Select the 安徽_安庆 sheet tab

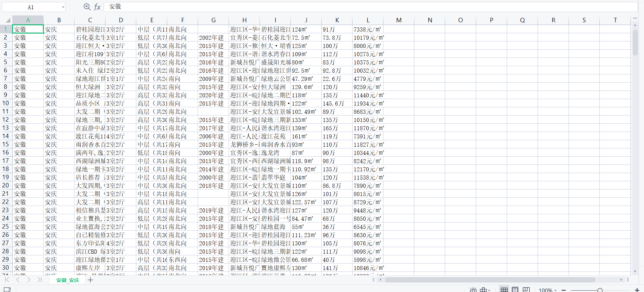(68, 280)
